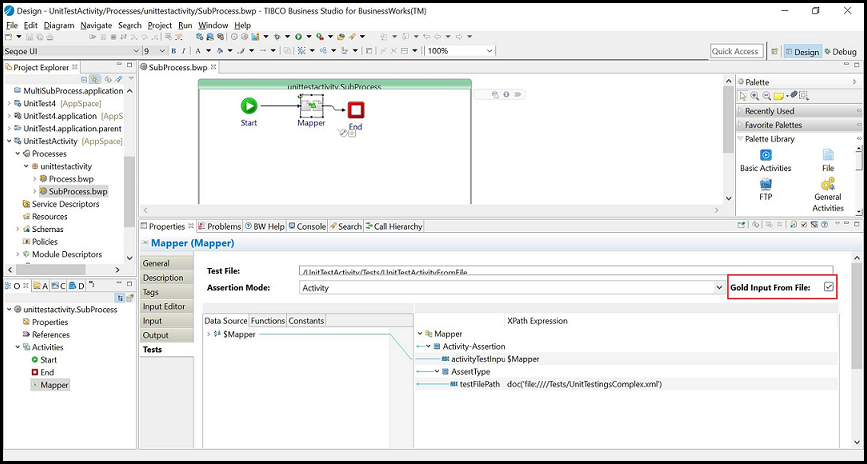Uncheck Gold Input From File checkbox

(x=828, y=286)
